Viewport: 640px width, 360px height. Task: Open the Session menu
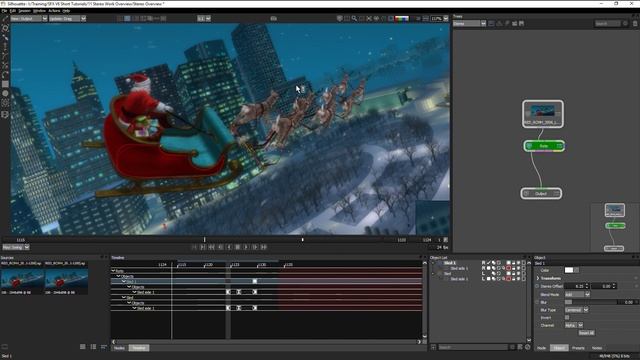(x=24, y=11)
